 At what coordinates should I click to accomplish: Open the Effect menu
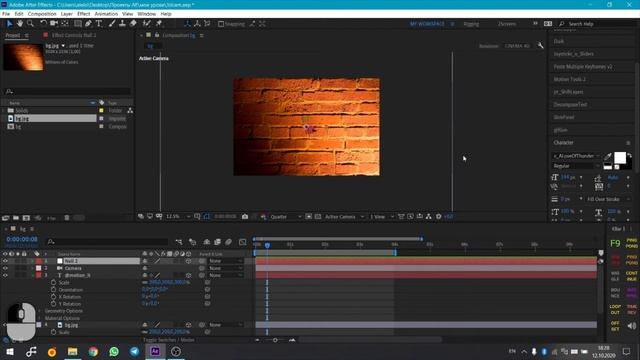[84, 14]
